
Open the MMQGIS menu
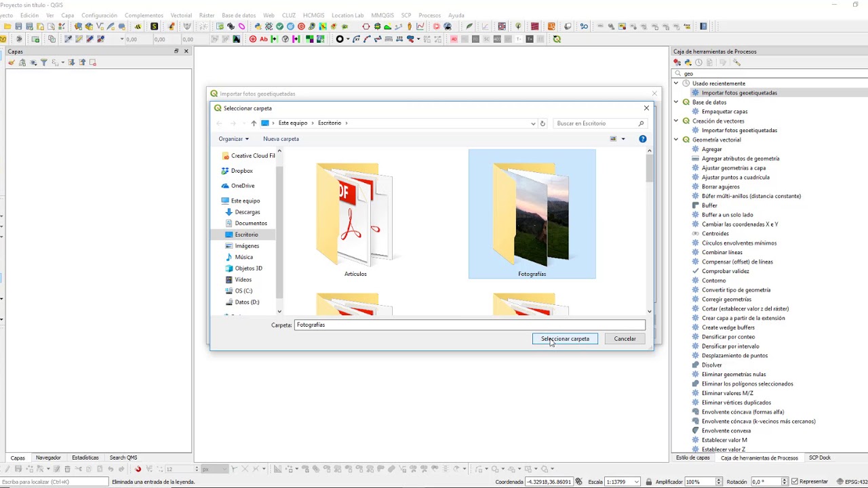coord(382,15)
